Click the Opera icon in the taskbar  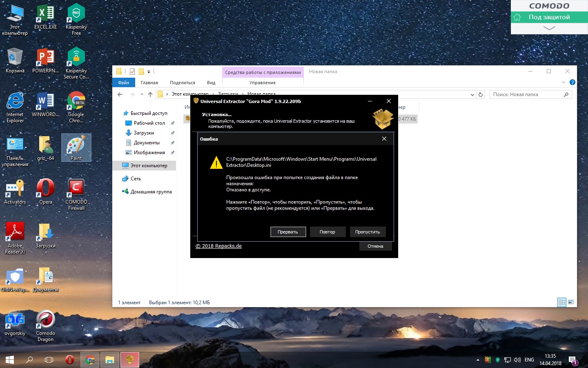click(x=70, y=360)
